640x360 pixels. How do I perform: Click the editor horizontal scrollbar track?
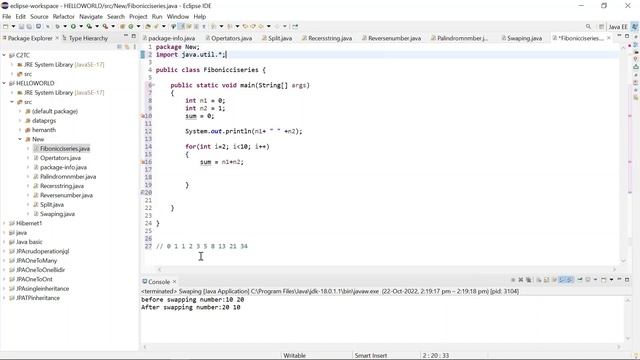(x=387, y=269)
